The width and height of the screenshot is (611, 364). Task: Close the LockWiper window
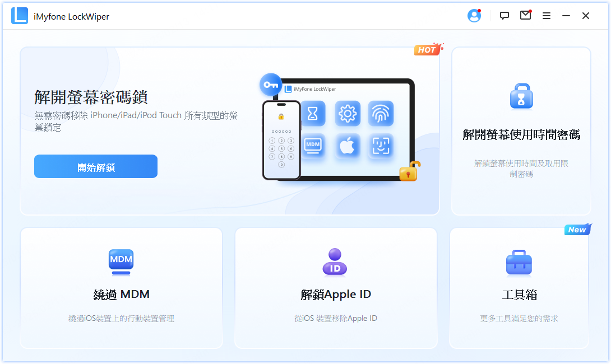click(x=586, y=16)
